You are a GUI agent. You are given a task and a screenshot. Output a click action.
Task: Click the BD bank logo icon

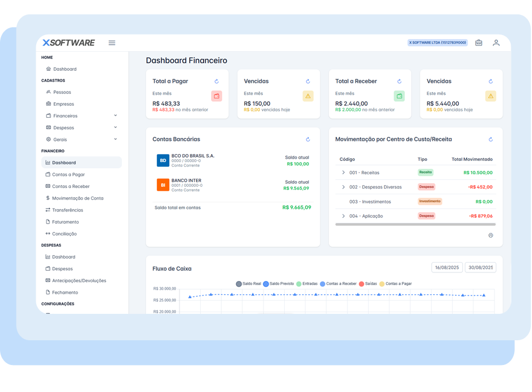pyautogui.click(x=163, y=160)
